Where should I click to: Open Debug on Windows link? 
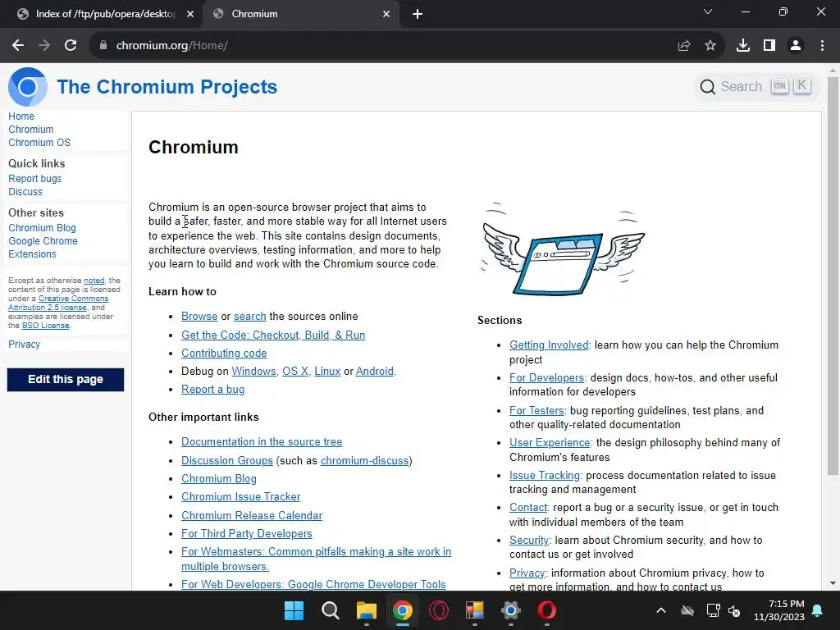click(254, 372)
